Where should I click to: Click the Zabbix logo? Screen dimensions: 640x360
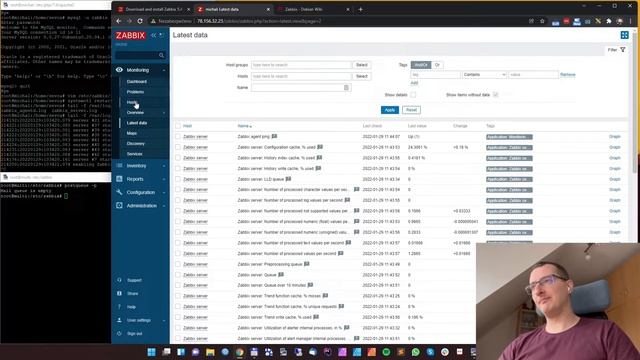click(130, 36)
